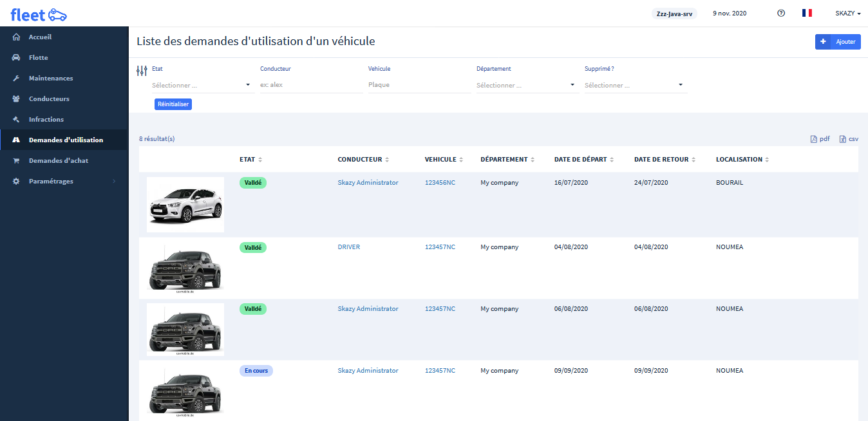This screenshot has width=868, height=421.
Task: Open vehicle 123456NC link
Action: click(440, 182)
